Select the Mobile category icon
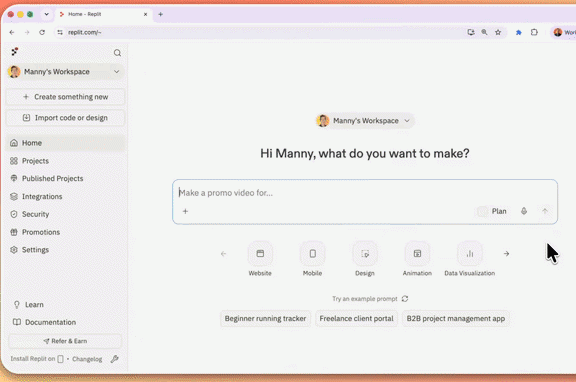The height and width of the screenshot is (382, 576). click(x=313, y=254)
